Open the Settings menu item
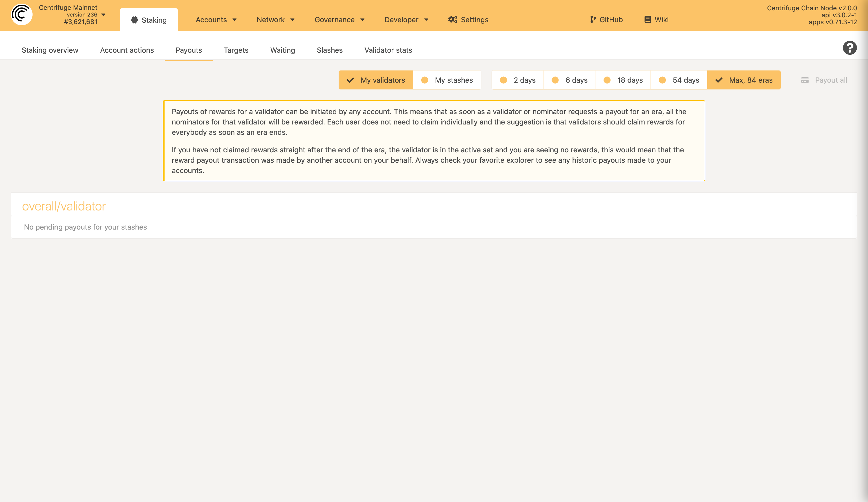Viewport: 868px width, 502px height. [468, 20]
